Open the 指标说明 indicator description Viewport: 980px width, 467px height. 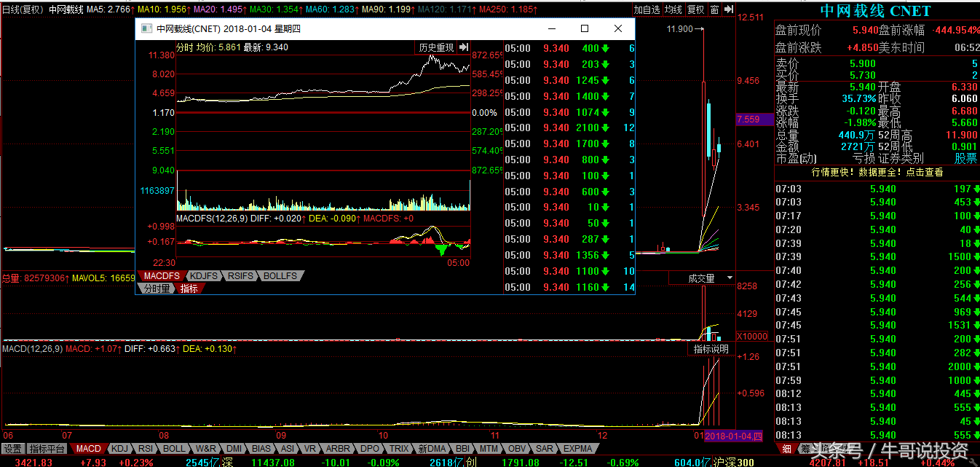pyautogui.click(x=711, y=349)
